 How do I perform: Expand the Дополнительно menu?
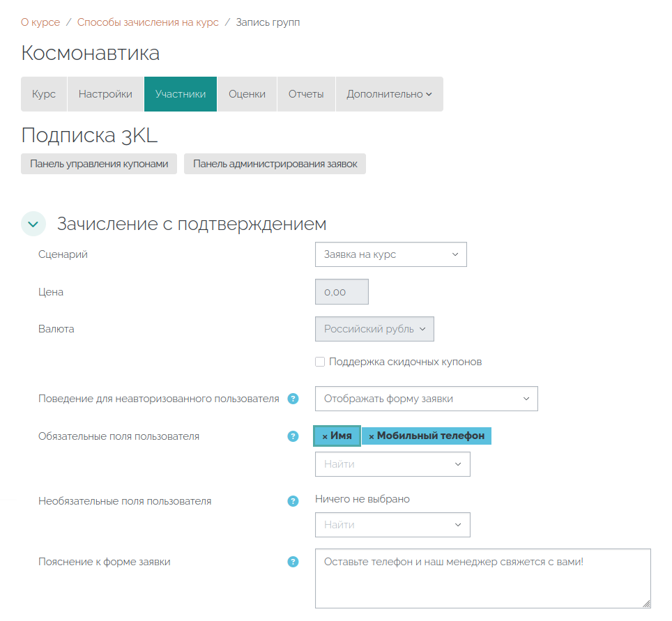pyautogui.click(x=389, y=94)
